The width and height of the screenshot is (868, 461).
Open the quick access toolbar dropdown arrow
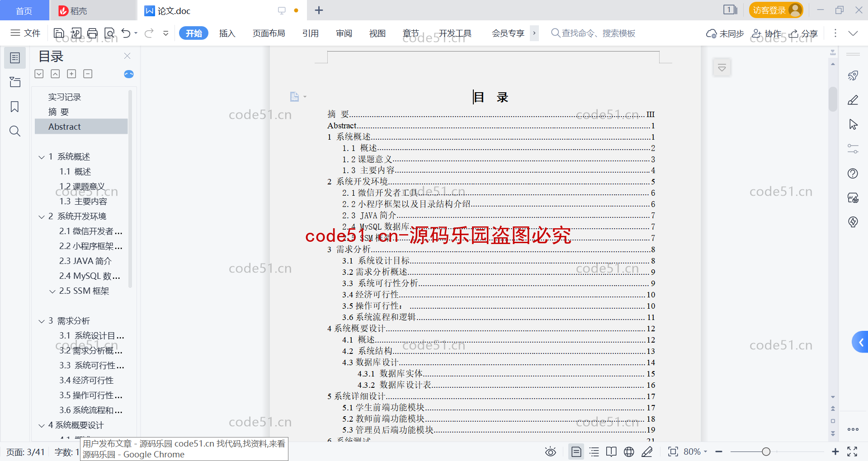coord(165,33)
